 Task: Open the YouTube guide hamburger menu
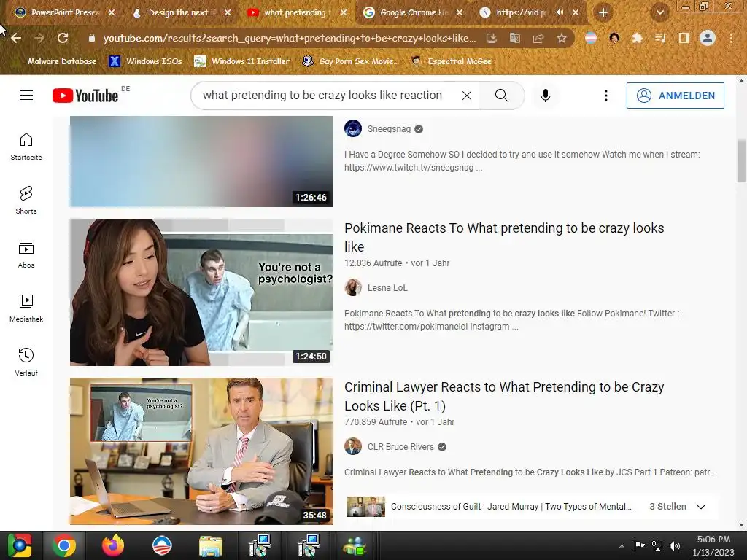coord(26,96)
